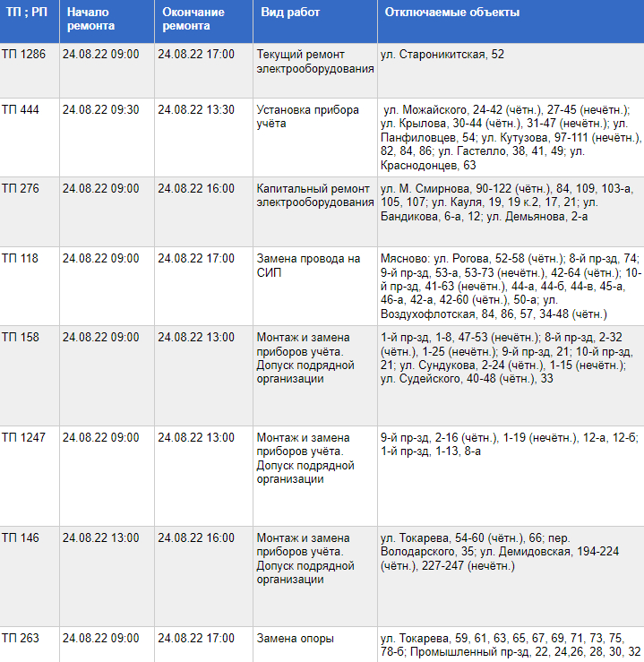644x662 pixels.
Task: Select the "Замена провода на СИП" cell
Action: [308, 265]
